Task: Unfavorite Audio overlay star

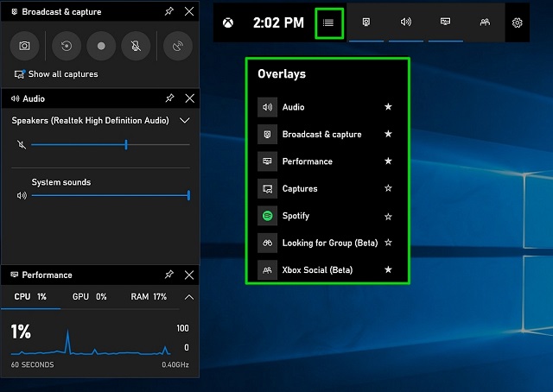Action: point(388,106)
